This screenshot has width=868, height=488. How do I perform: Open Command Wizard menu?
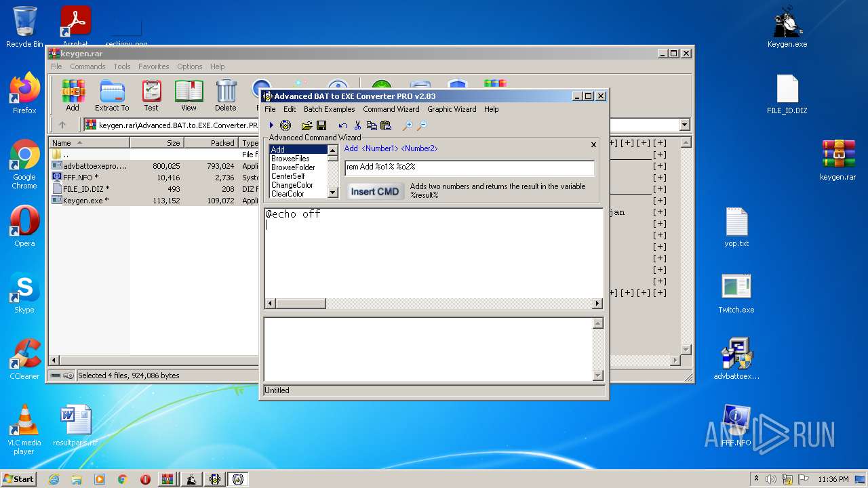click(x=391, y=109)
